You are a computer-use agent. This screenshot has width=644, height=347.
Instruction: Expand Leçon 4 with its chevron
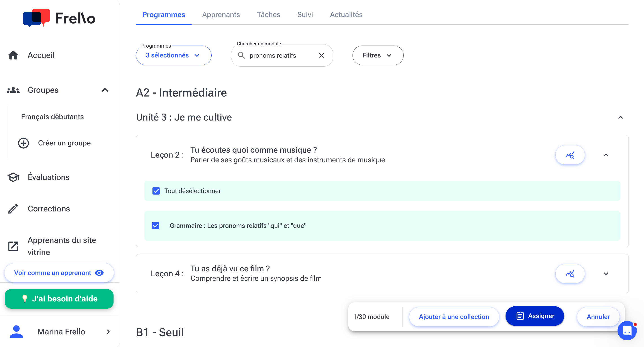[606, 274]
